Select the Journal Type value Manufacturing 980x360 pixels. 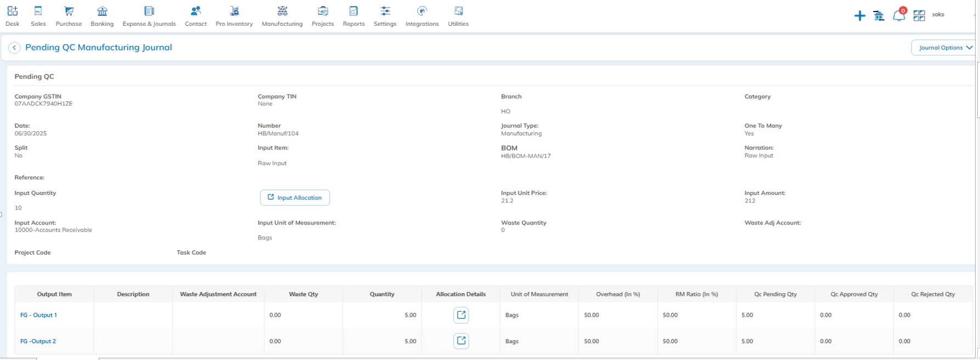coord(521,133)
